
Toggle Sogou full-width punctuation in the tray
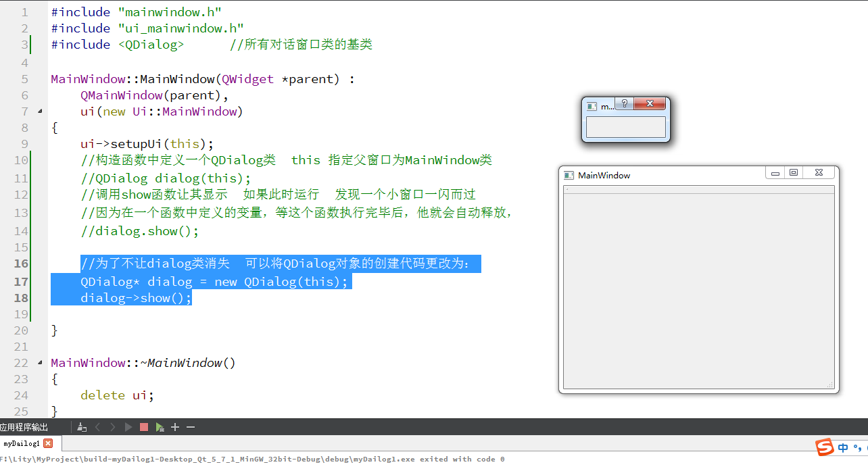point(857,447)
